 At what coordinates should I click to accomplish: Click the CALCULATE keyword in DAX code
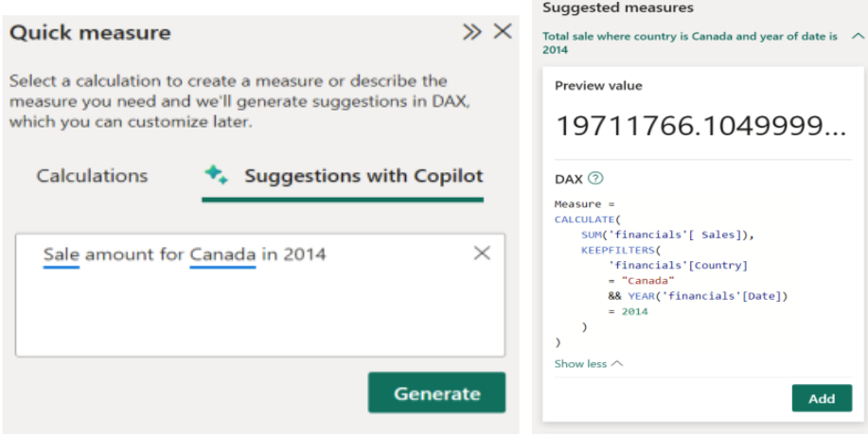585,219
